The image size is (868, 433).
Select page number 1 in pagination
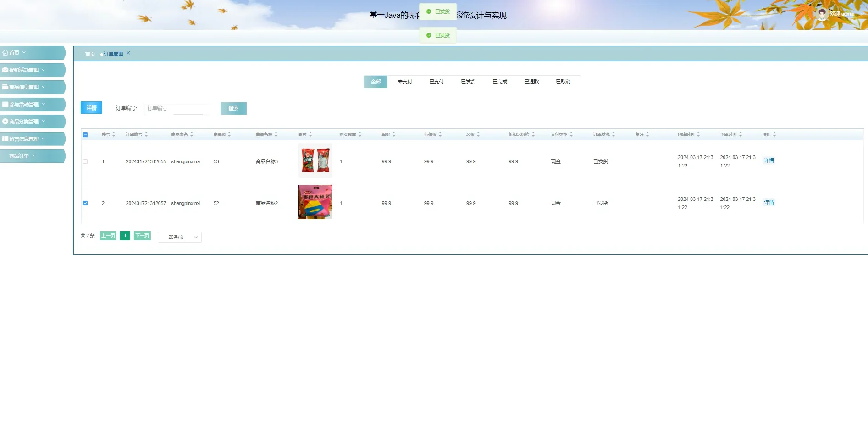point(125,236)
